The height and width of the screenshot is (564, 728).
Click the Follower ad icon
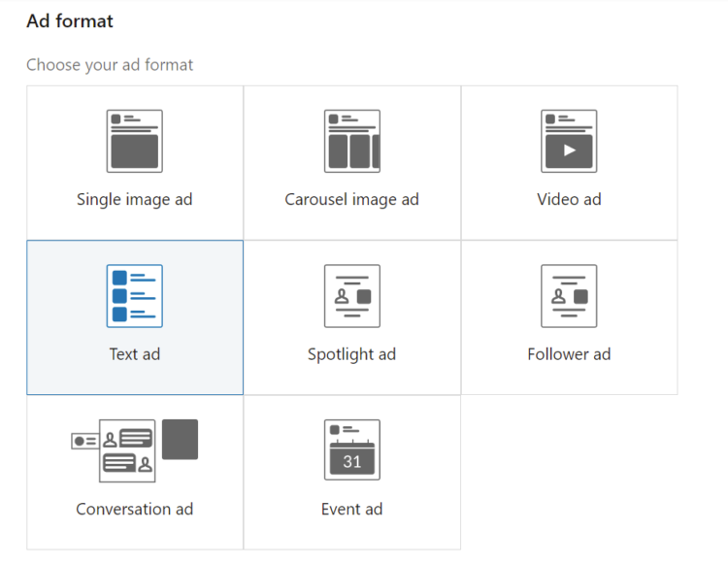point(569,296)
